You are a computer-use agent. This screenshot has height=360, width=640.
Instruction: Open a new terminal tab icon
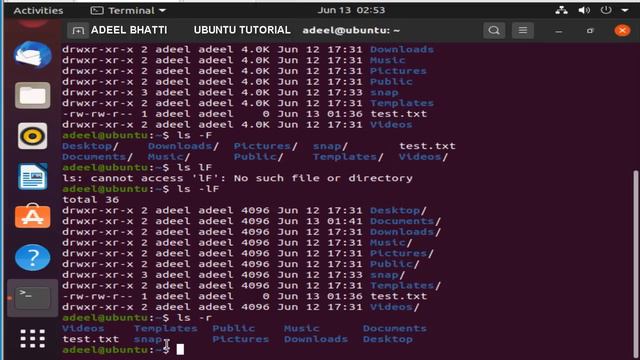[x=78, y=31]
